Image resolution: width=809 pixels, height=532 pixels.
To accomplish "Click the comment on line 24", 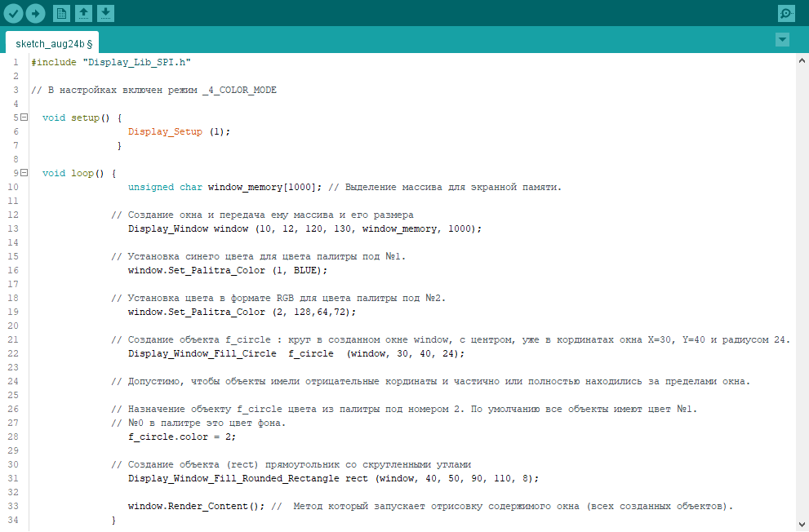I will coord(431,382).
